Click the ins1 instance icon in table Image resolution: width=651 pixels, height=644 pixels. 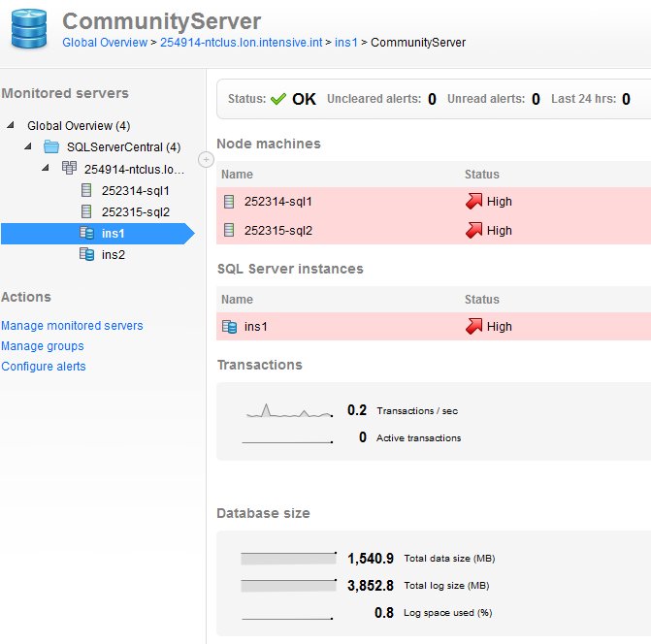(230, 327)
